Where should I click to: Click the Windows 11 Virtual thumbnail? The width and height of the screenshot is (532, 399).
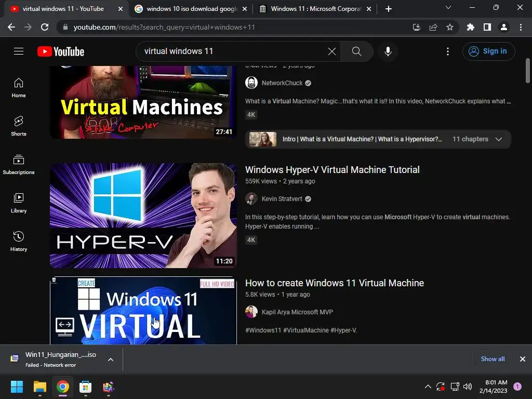143,311
